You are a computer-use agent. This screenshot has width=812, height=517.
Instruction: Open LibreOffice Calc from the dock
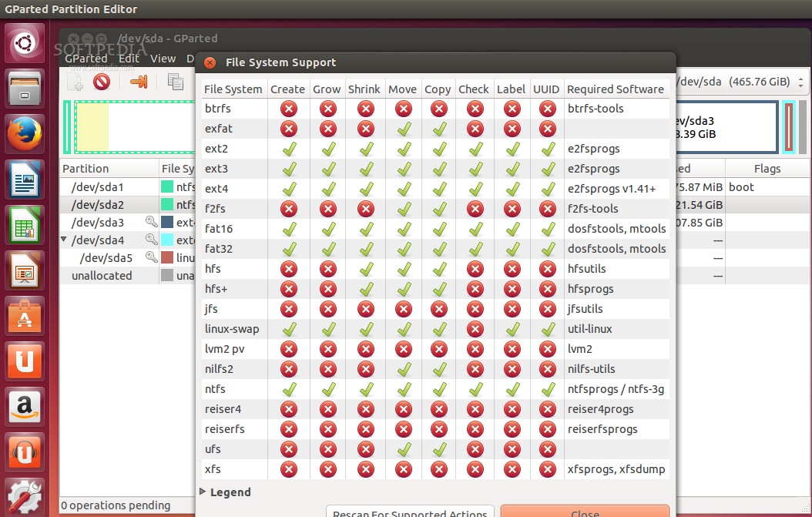tap(25, 226)
